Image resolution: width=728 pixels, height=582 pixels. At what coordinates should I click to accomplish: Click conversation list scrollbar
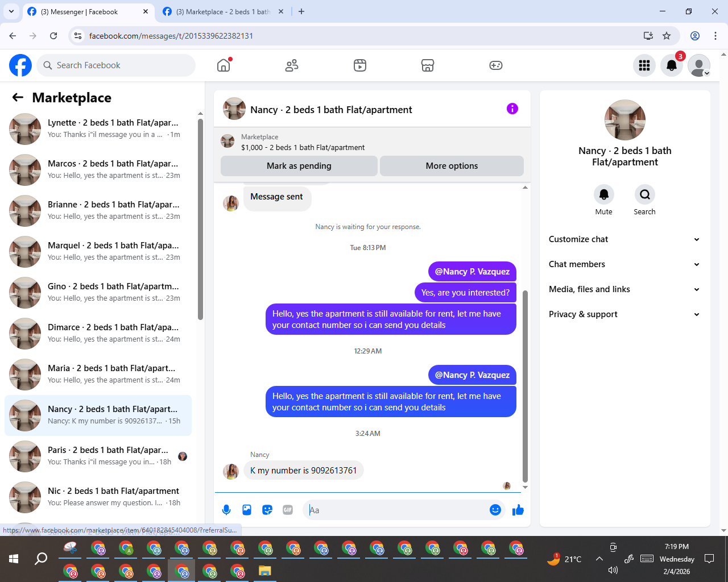coord(200,219)
